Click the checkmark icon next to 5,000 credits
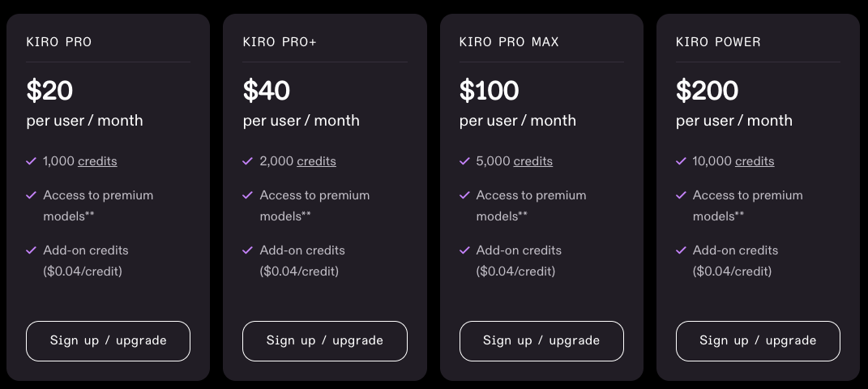Image resolution: width=868 pixels, height=389 pixels. tap(464, 161)
